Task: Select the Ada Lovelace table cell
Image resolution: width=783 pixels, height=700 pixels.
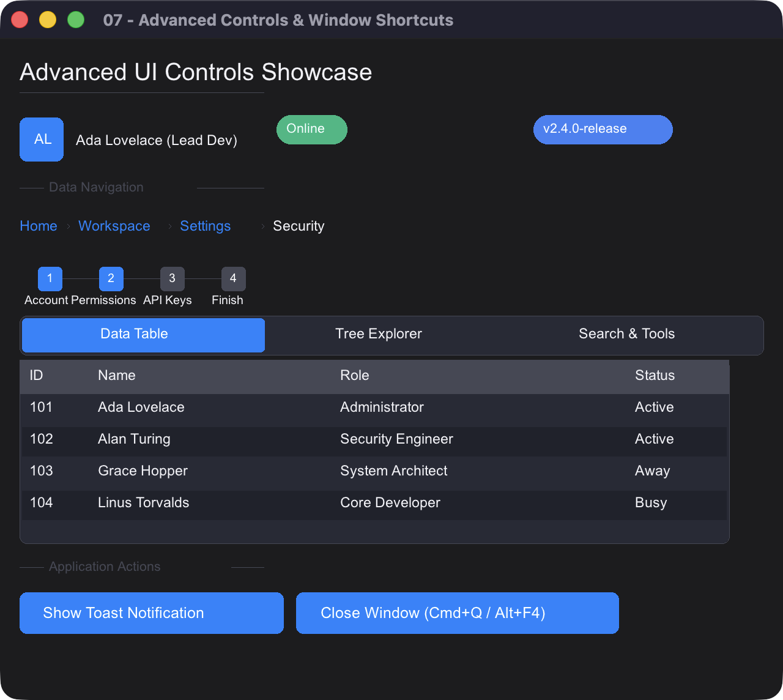Action: 141,408
